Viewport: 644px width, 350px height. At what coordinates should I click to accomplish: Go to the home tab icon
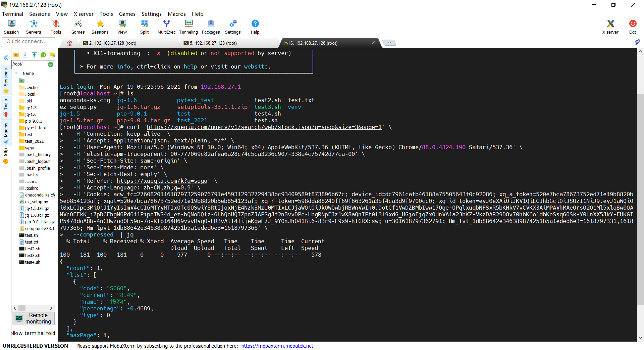pyautogui.click(x=70, y=43)
